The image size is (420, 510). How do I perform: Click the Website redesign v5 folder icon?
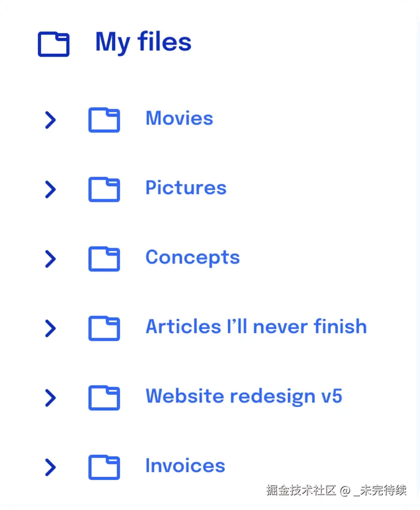click(x=104, y=397)
